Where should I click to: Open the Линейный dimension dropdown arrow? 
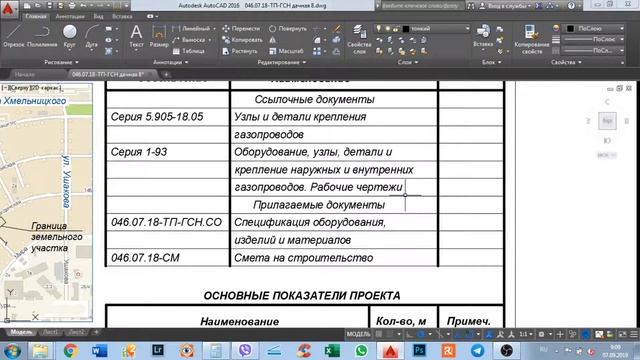click(214, 29)
